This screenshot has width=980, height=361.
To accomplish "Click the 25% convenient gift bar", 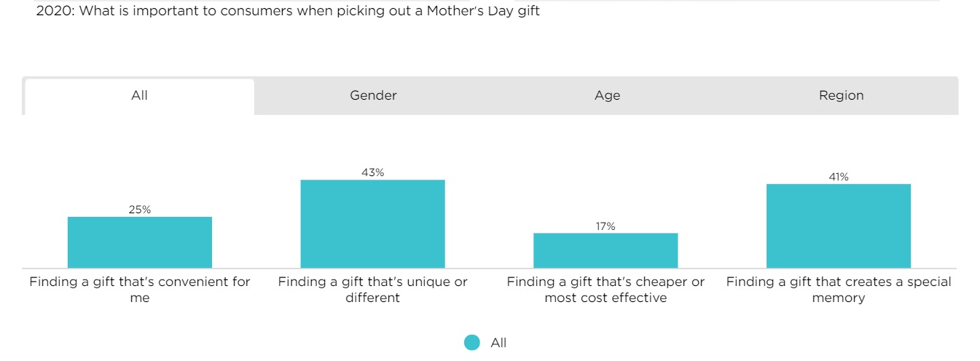I will click(x=140, y=242).
